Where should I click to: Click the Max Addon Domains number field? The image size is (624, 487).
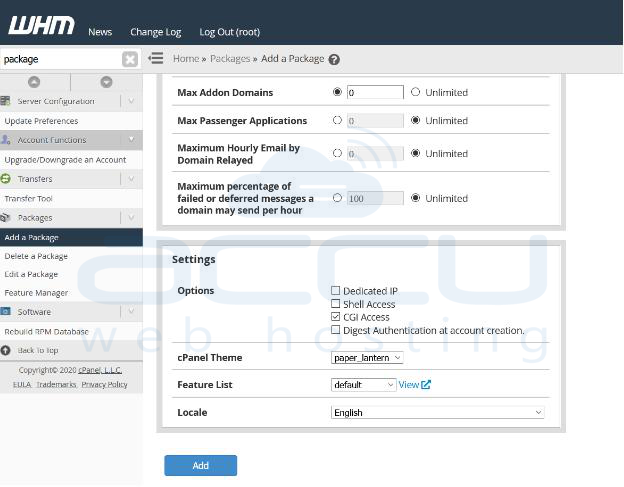(375, 93)
